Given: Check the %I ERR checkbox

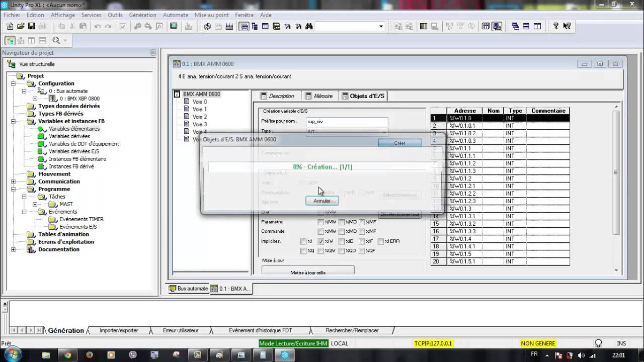Looking at the screenshot, I should coord(381,241).
